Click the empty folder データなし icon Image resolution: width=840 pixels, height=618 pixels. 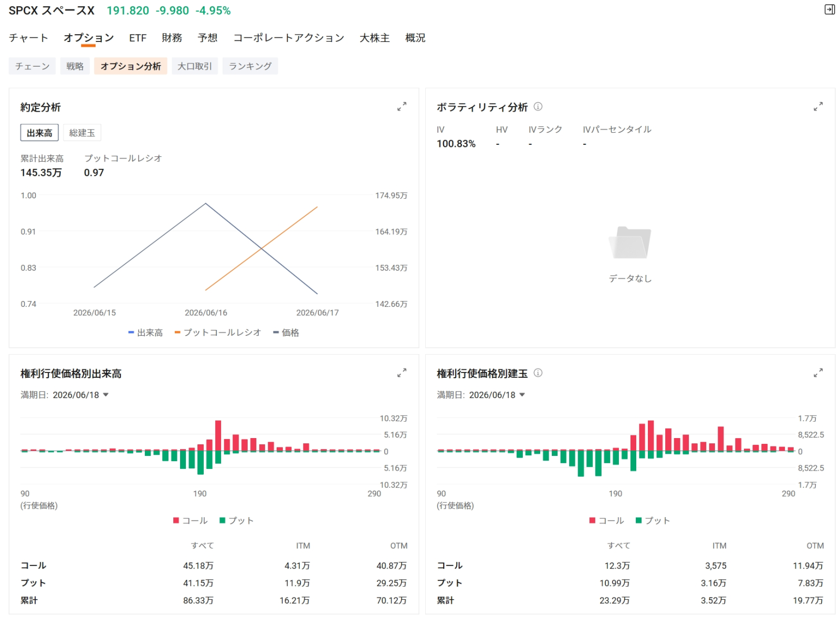tap(630, 242)
